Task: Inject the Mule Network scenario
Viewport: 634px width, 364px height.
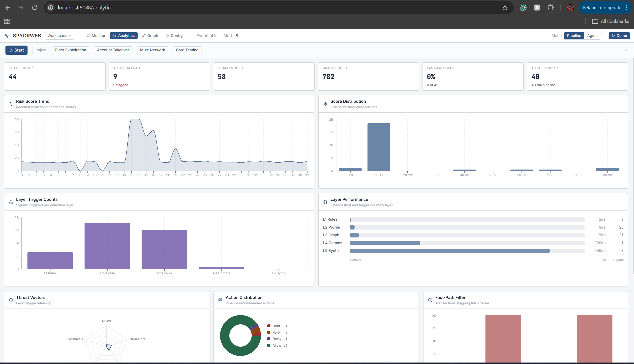Action: tap(152, 50)
